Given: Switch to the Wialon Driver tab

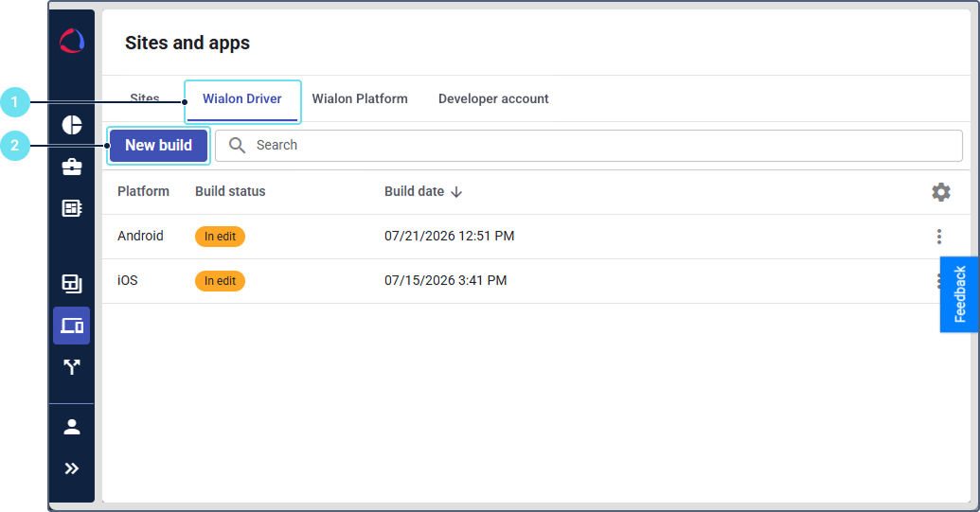Looking at the screenshot, I should point(241,98).
